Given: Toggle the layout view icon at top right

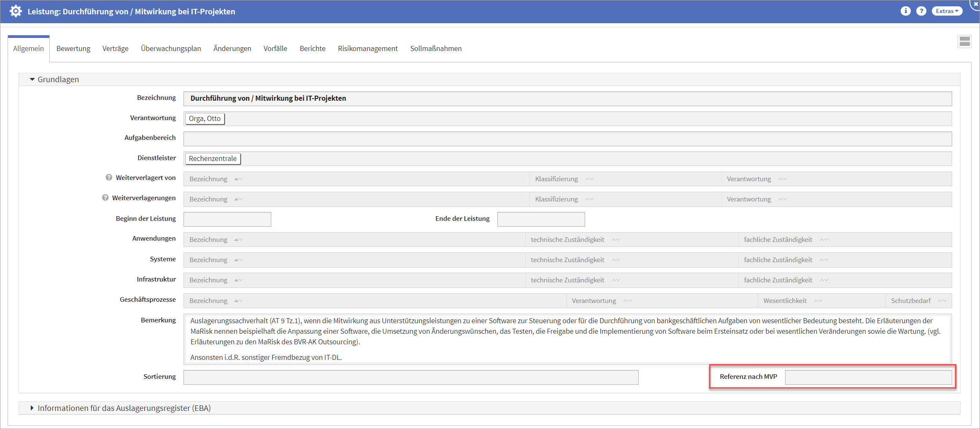Looking at the screenshot, I should point(964,41).
